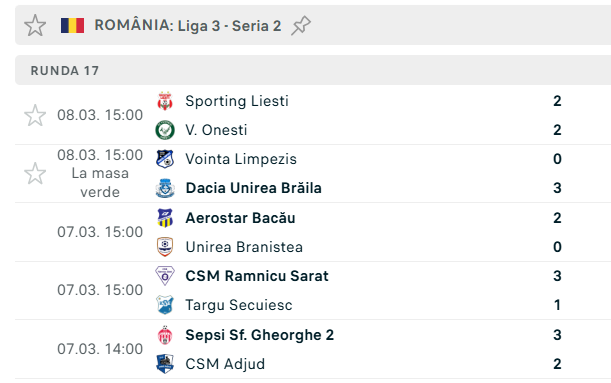Click the Vointa Limpezis team crest

pyautogui.click(x=165, y=159)
